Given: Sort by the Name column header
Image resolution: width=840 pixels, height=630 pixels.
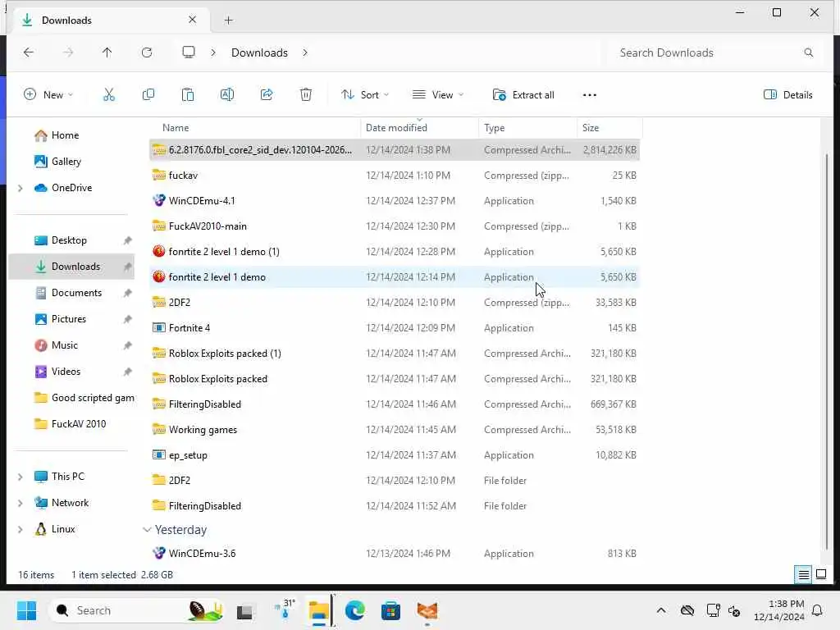Looking at the screenshot, I should click(176, 128).
